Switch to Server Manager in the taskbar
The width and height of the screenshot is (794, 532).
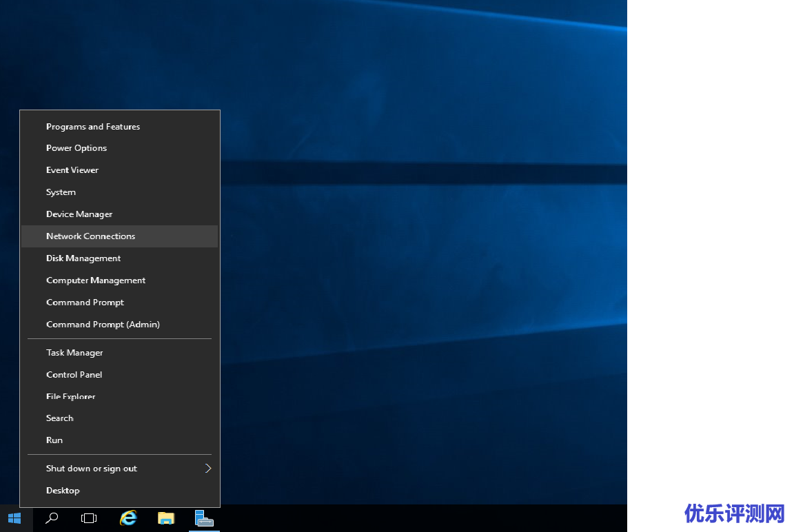pyautogui.click(x=204, y=518)
